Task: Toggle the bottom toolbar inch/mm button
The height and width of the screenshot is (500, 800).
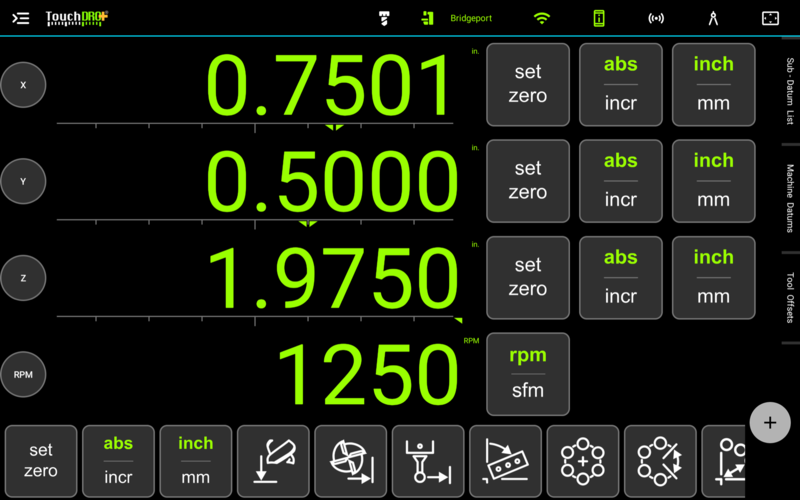Action: point(196,461)
